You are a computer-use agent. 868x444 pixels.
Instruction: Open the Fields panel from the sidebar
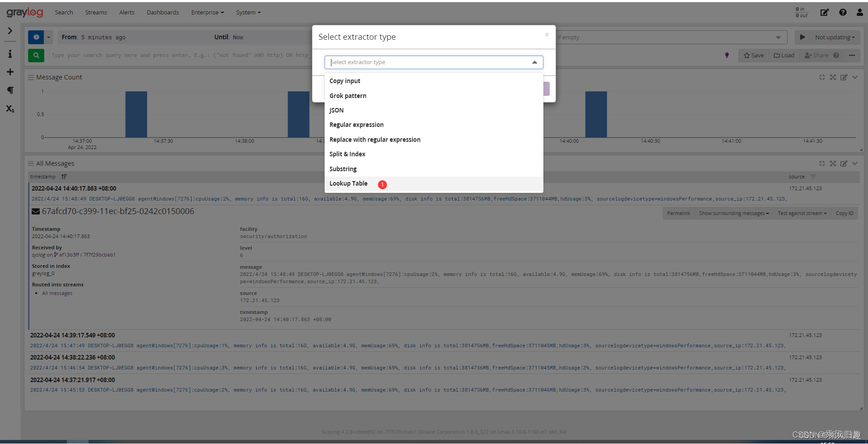10,109
